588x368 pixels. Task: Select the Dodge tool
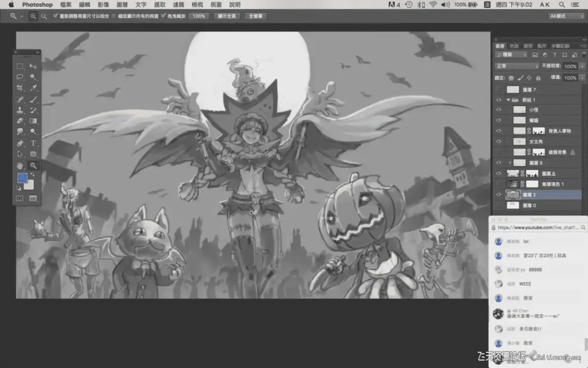[33, 131]
